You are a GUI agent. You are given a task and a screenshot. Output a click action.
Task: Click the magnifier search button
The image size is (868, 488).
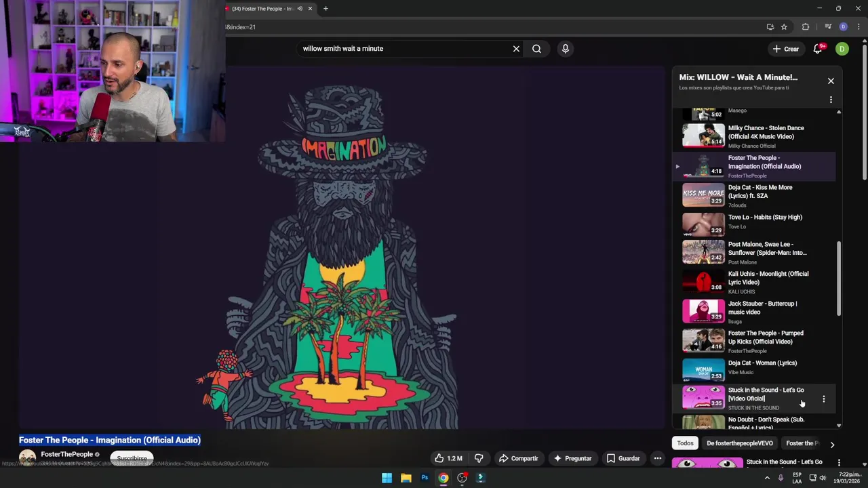(536, 49)
